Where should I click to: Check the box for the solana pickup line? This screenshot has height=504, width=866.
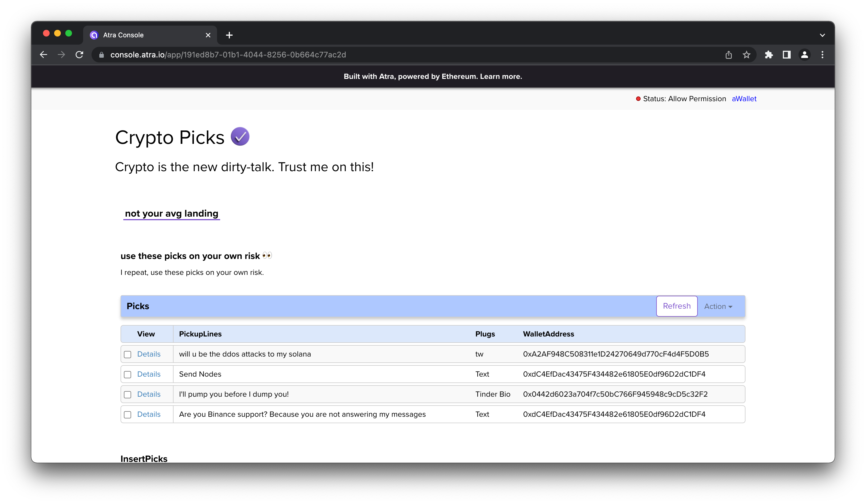click(x=128, y=354)
